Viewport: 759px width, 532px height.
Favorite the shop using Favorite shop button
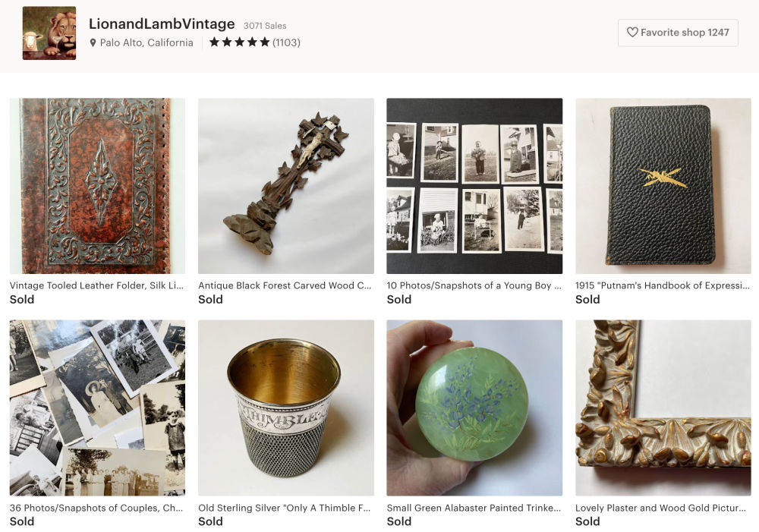677,33
